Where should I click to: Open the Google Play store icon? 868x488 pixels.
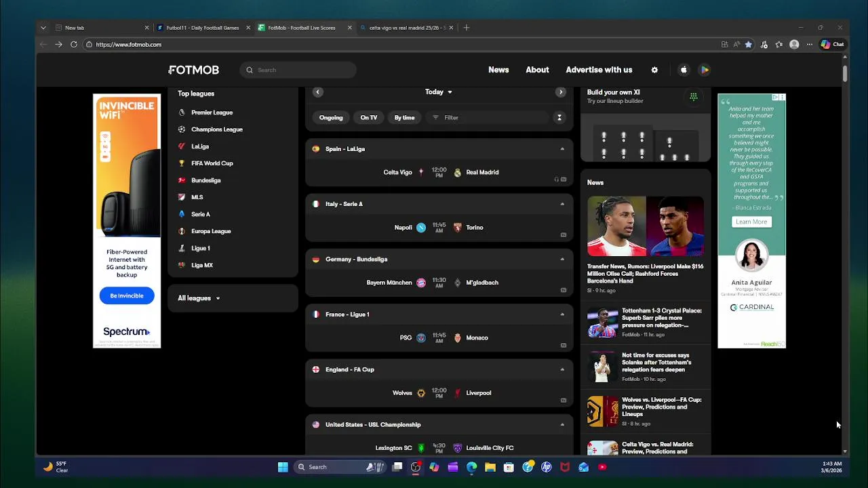(705, 70)
